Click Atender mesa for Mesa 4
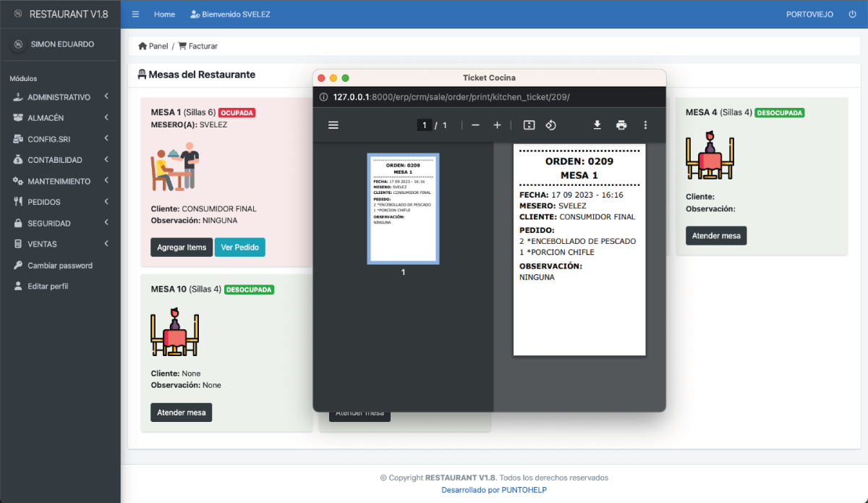Viewport: 868px width, 503px height. pos(716,236)
